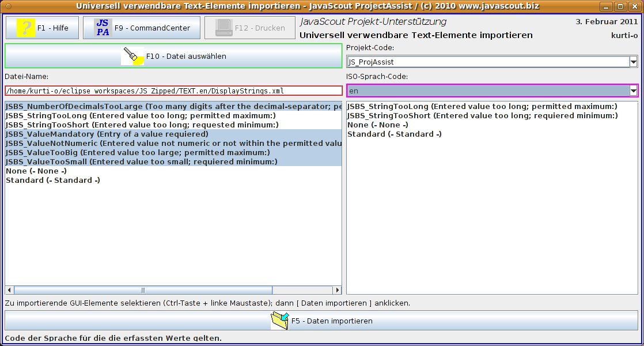
Task: Click the folder icon for Daten importieren
Action: pos(279,321)
